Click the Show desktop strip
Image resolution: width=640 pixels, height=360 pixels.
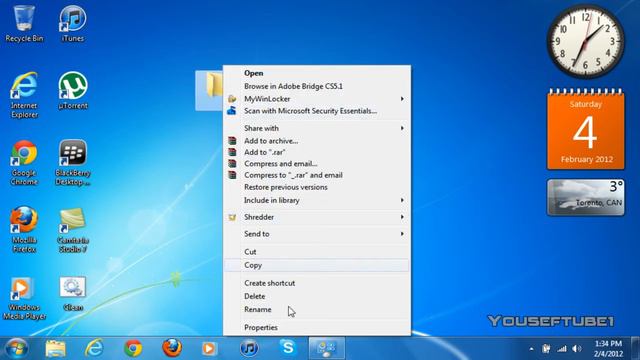point(636,349)
